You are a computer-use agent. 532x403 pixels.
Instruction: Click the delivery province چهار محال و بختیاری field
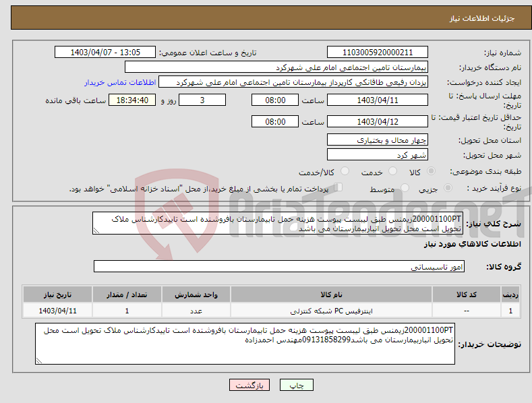(378, 139)
